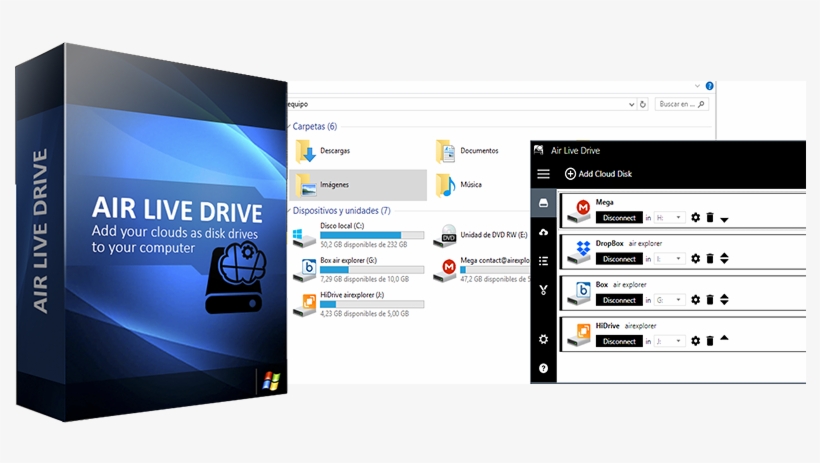Open the Descargas folder in Explorer
Image resolution: width=820 pixels, height=463 pixels.
(323, 151)
